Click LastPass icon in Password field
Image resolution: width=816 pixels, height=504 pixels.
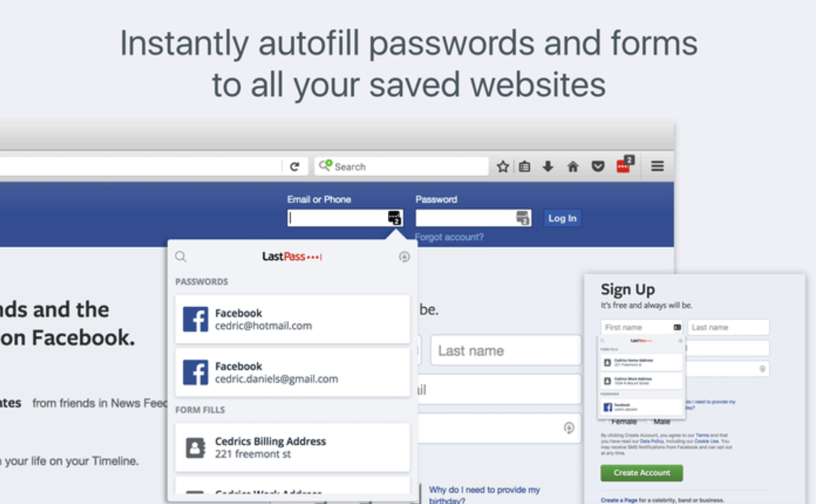pos(523,218)
